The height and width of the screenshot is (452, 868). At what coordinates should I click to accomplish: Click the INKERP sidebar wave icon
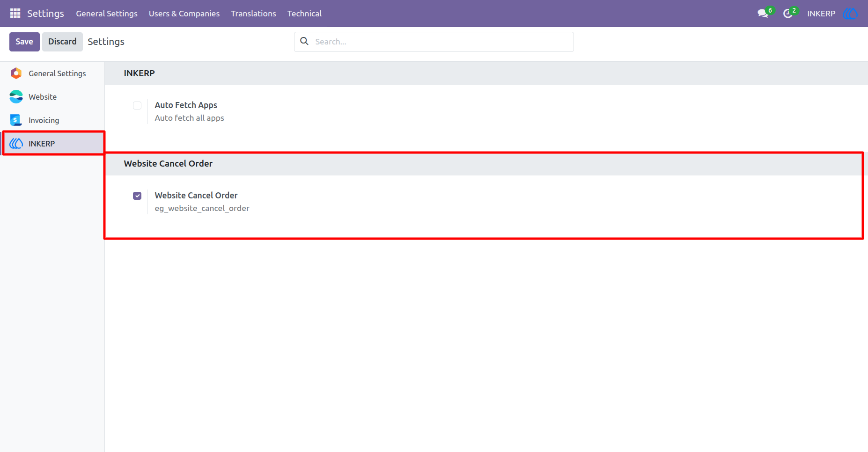click(16, 144)
